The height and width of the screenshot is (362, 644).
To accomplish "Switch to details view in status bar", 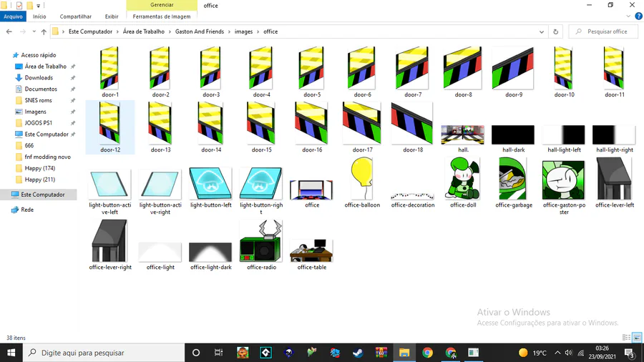I will click(626, 338).
